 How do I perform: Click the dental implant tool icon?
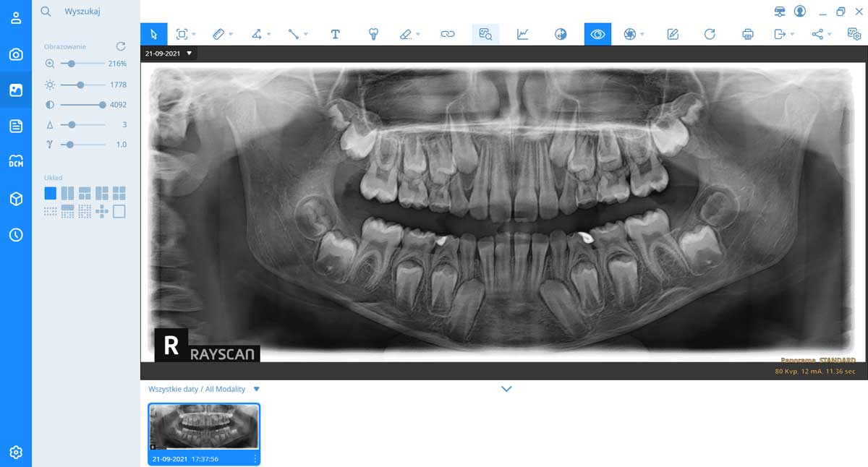[373, 34]
